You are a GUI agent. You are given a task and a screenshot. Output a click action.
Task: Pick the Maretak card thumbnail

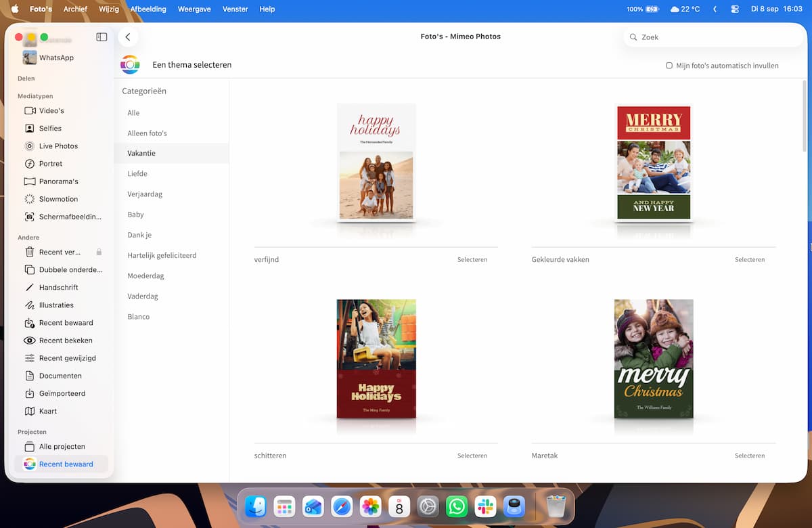654,359
